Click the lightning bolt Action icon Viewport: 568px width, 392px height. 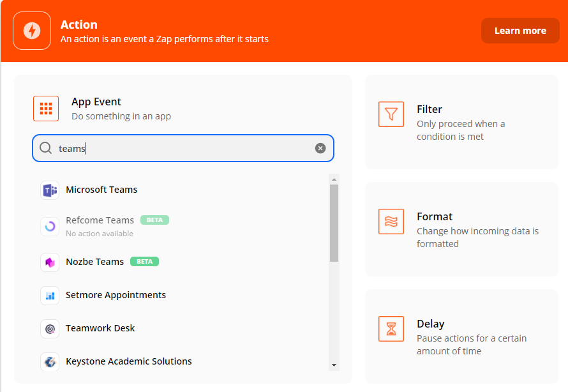coord(32,31)
